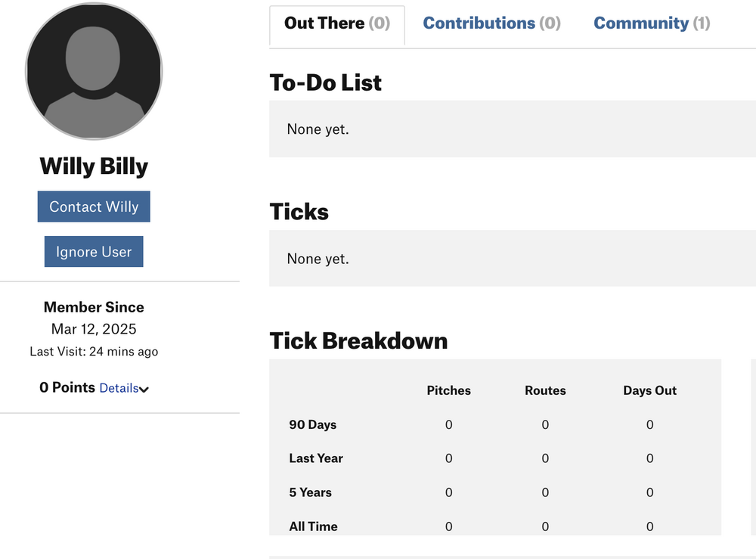The image size is (756, 559).
Task: Select the Pitches column header
Action: coord(448,390)
